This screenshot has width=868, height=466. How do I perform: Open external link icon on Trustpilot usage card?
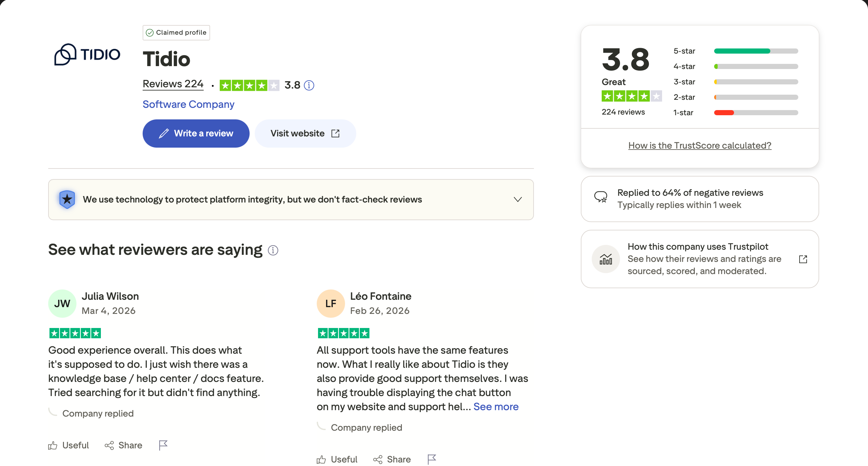803,259
